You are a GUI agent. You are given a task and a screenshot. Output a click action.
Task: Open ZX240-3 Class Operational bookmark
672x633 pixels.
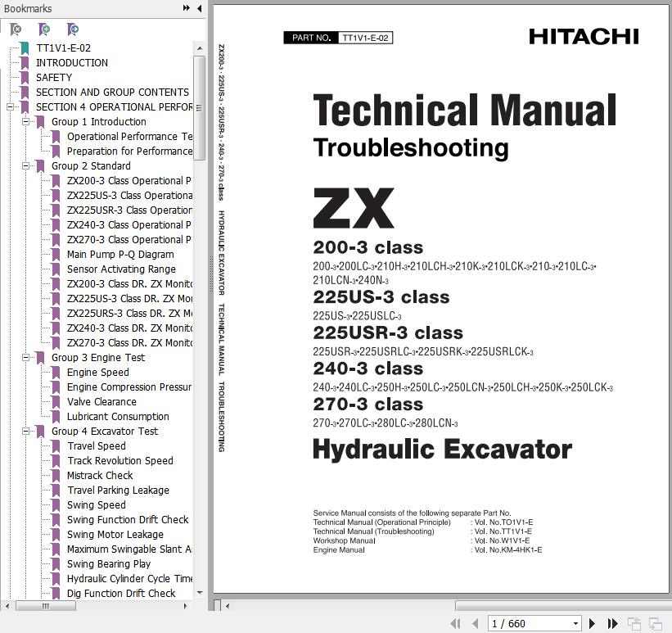click(129, 224)
